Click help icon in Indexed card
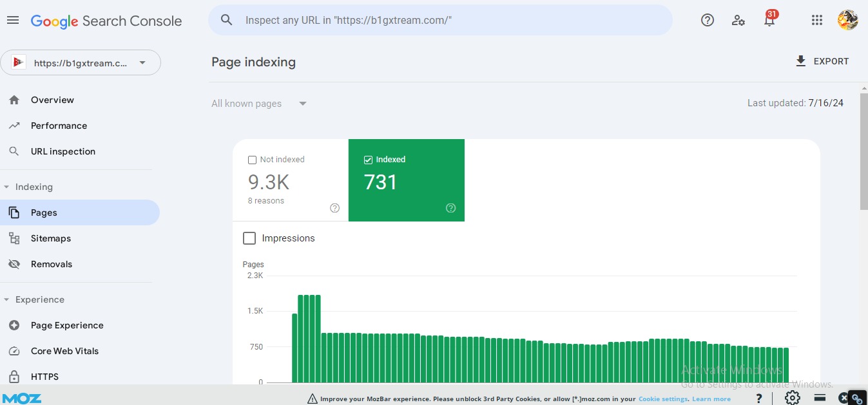This screenshot has height=405, width=868. point(450,208)
